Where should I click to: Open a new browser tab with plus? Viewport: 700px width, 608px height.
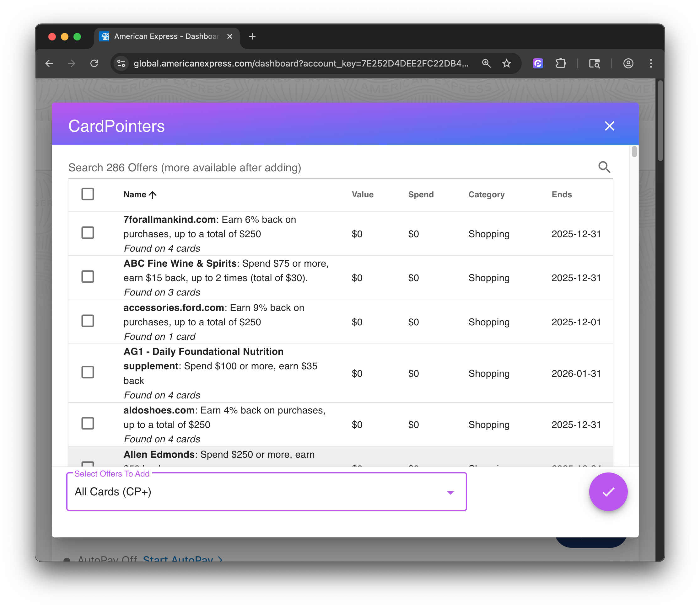coord(252,36)
